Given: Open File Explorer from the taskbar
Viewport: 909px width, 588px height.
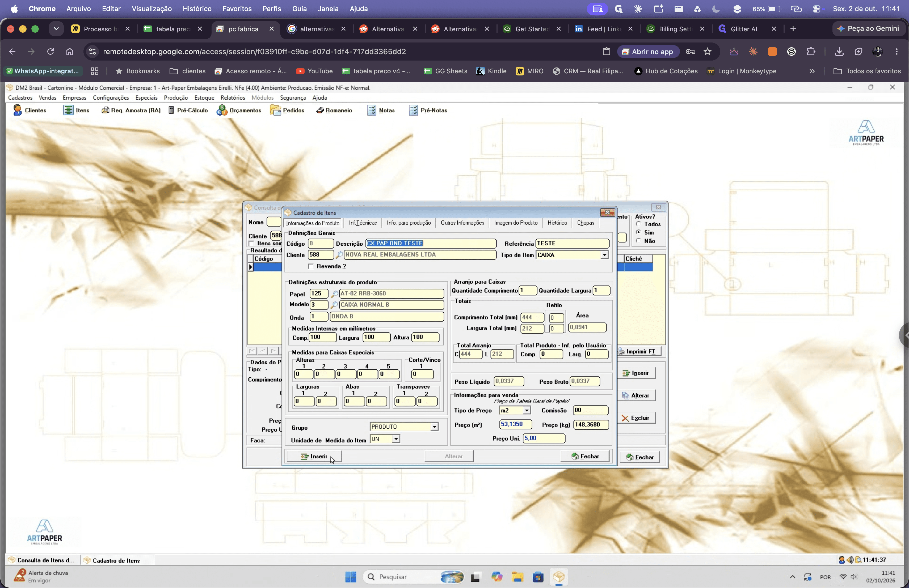Looking at the screenshot, I should 517,577.
